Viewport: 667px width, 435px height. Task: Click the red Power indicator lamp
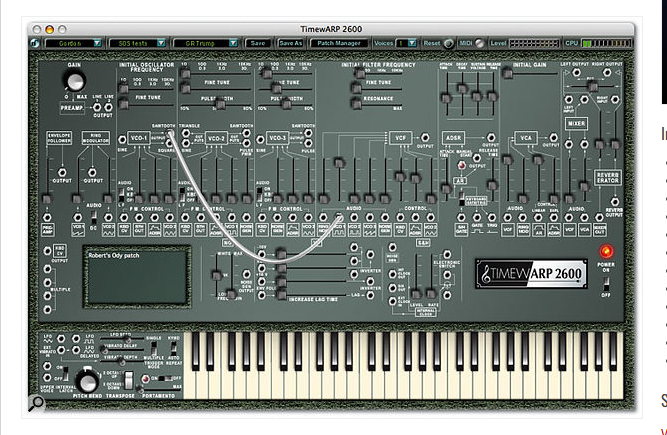click(x=606, y=251)
